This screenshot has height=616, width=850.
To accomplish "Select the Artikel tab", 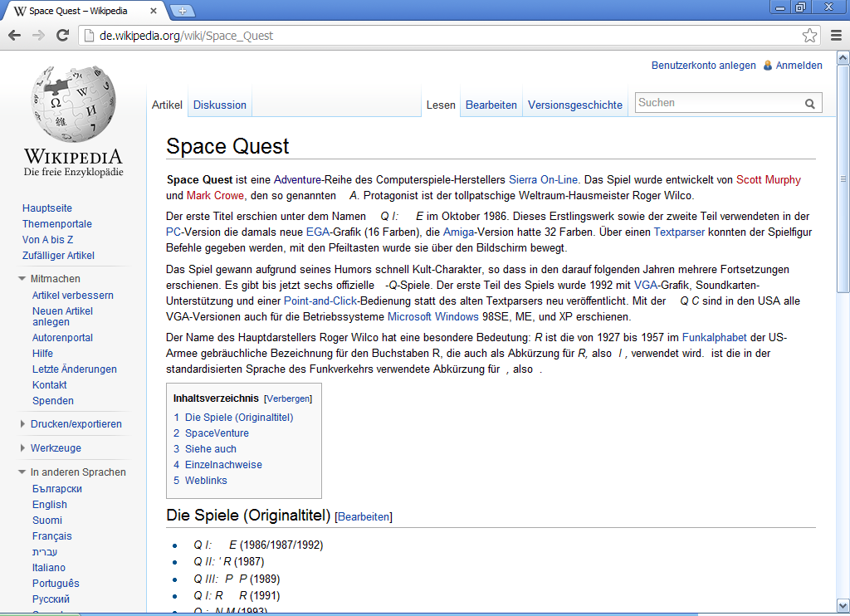I will pos(167,105).
